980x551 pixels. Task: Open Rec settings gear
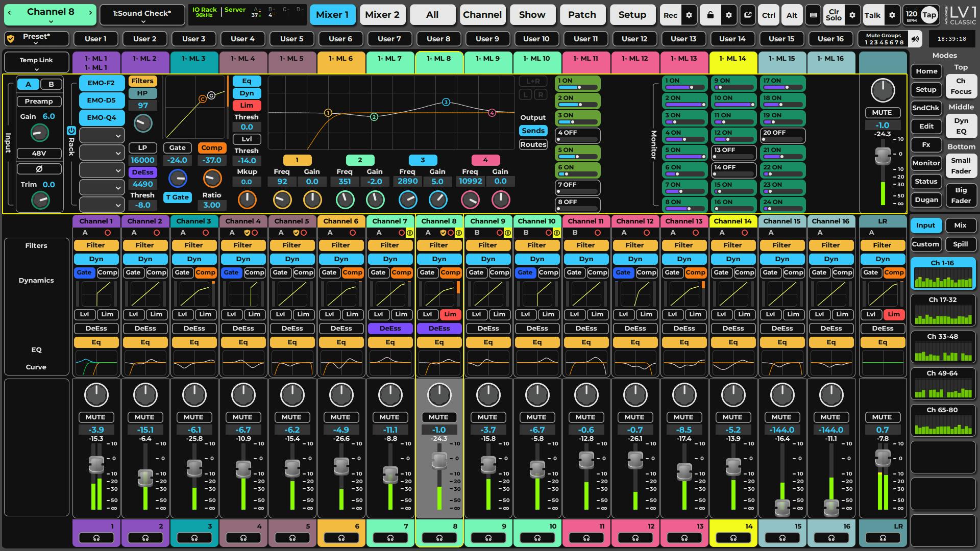689,15
